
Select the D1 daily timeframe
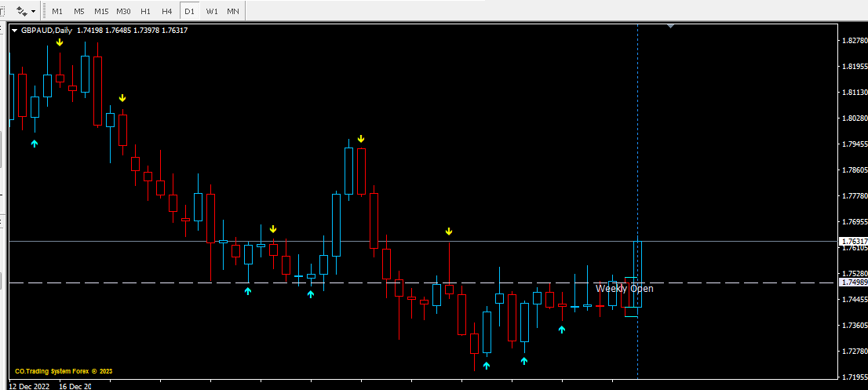pos(190,11)
